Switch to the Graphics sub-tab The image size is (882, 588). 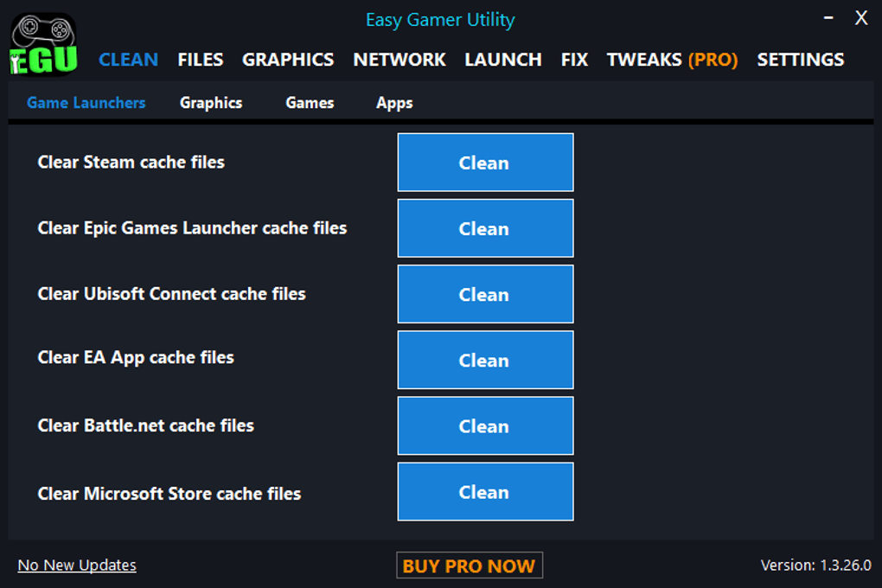211,103
